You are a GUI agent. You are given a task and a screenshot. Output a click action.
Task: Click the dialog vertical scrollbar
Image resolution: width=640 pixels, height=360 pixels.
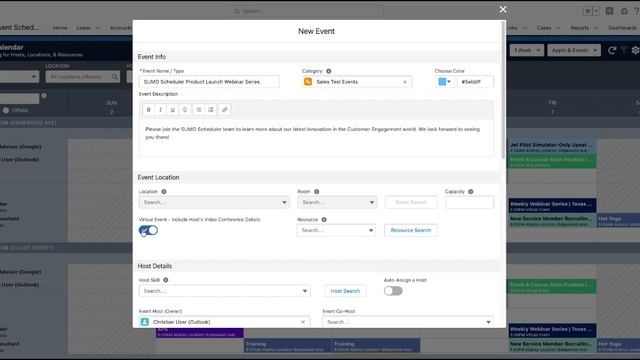pos(503,90)
